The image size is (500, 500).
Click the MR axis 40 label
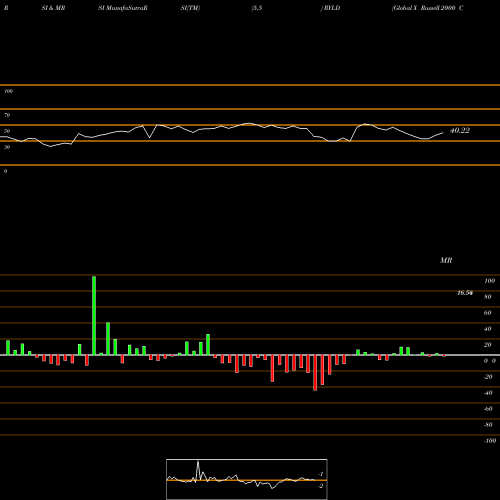488,329
